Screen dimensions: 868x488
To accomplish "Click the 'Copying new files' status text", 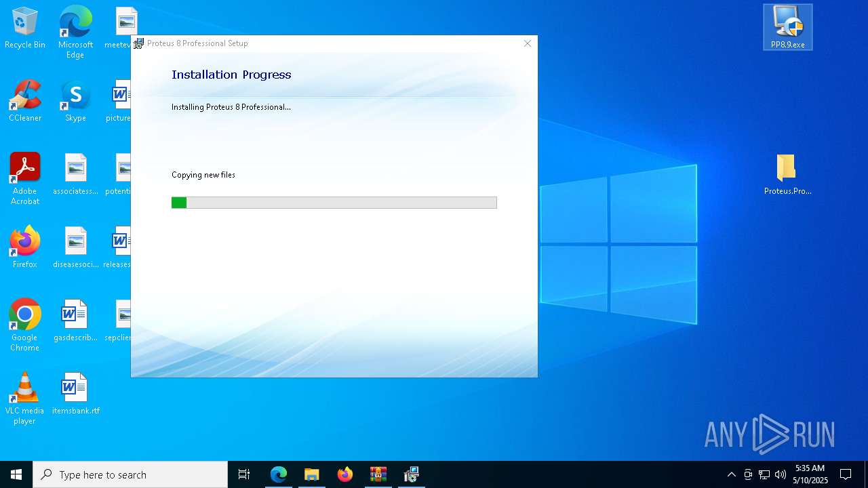I will 203,175.
